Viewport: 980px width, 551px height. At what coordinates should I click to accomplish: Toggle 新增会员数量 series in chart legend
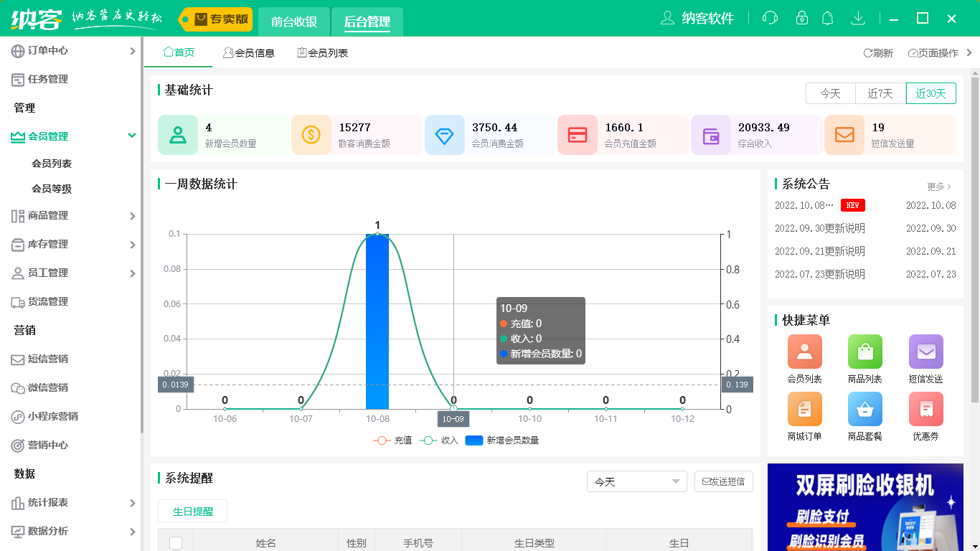click(502, 441)
